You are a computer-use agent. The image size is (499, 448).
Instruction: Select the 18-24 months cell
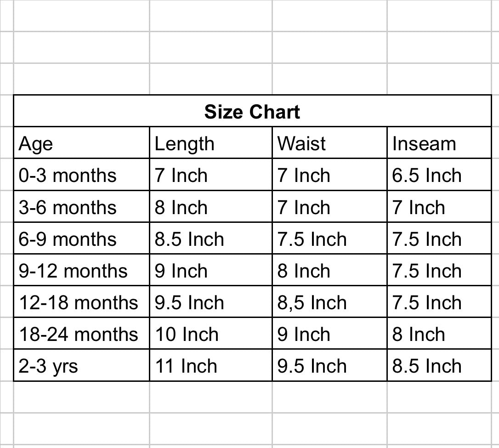(x=81, y=333)
